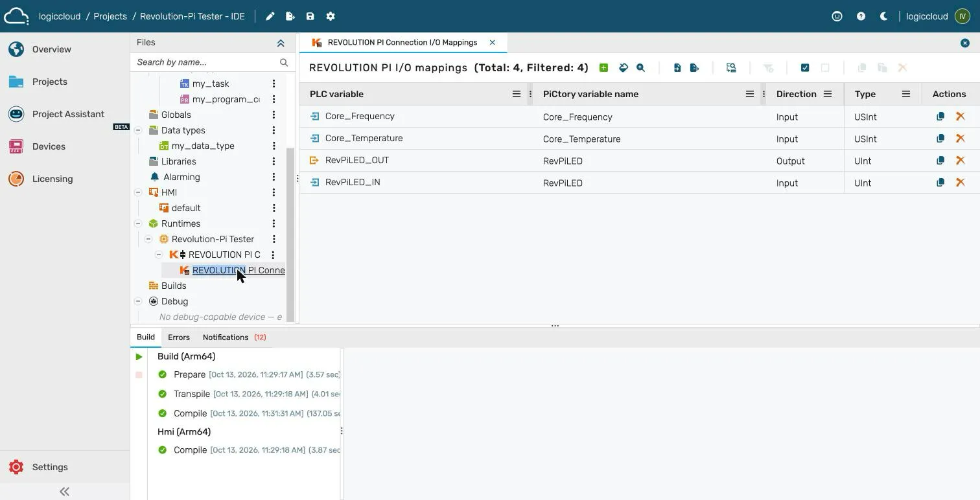The height and width of the screenshot is (500, 980).
Task: Open Project Assistant in sidebar
Action: [x=68, y=114]
